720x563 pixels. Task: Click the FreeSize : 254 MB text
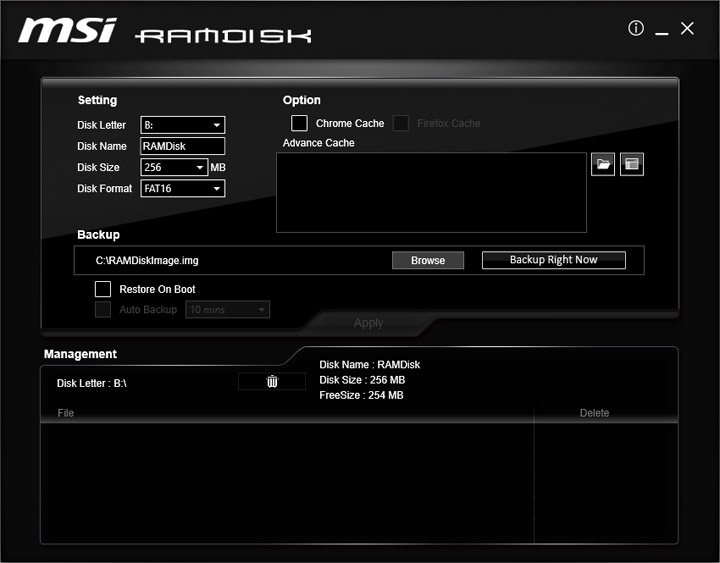[x=361, y=395]
